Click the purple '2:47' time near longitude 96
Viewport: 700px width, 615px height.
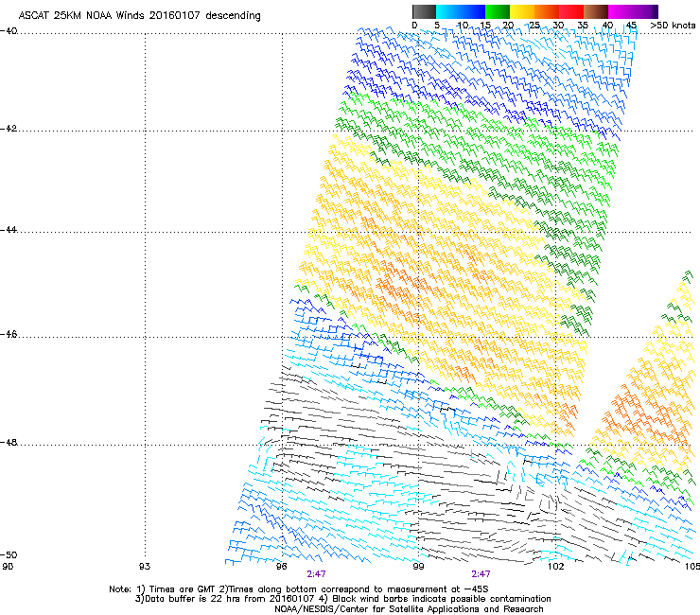(x=316, y=574)
